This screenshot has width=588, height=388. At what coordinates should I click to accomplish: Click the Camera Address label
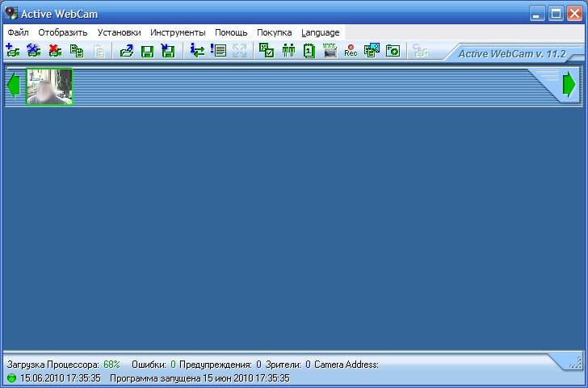point(346,365)
